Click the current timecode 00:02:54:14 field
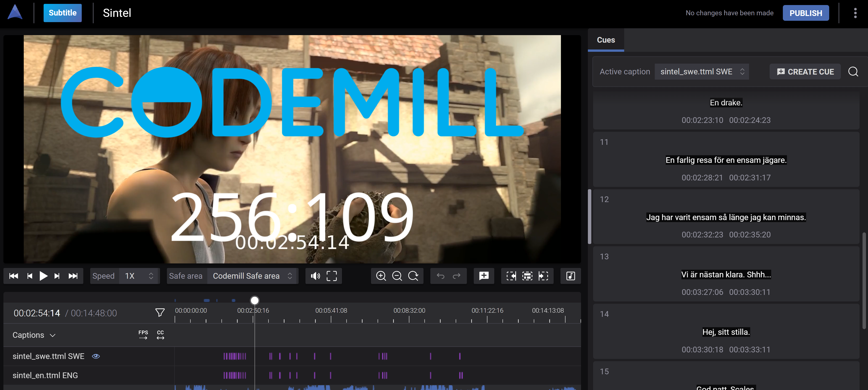The width and height of the screenshot is (868, 390). (x=37, y=313)
